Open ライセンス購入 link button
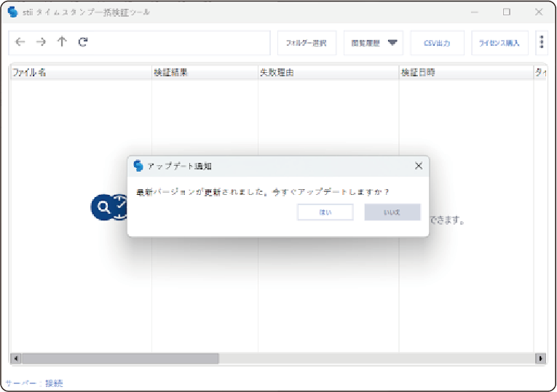This screenshot has height=392, width=557. 499,43
